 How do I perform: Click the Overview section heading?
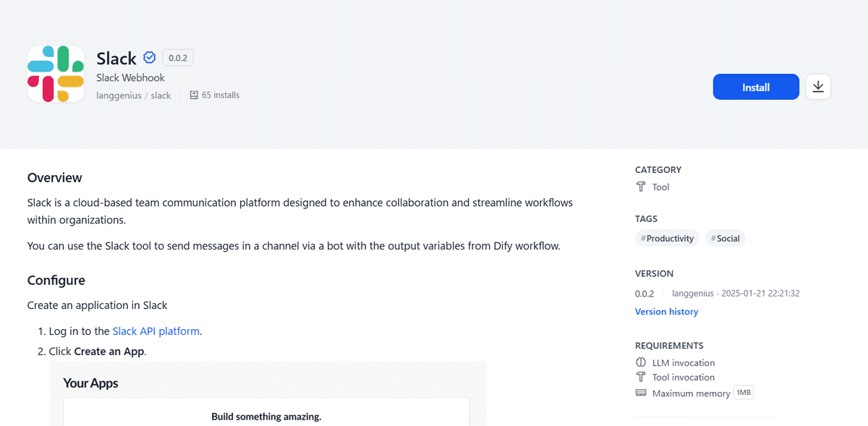[55, 178]
